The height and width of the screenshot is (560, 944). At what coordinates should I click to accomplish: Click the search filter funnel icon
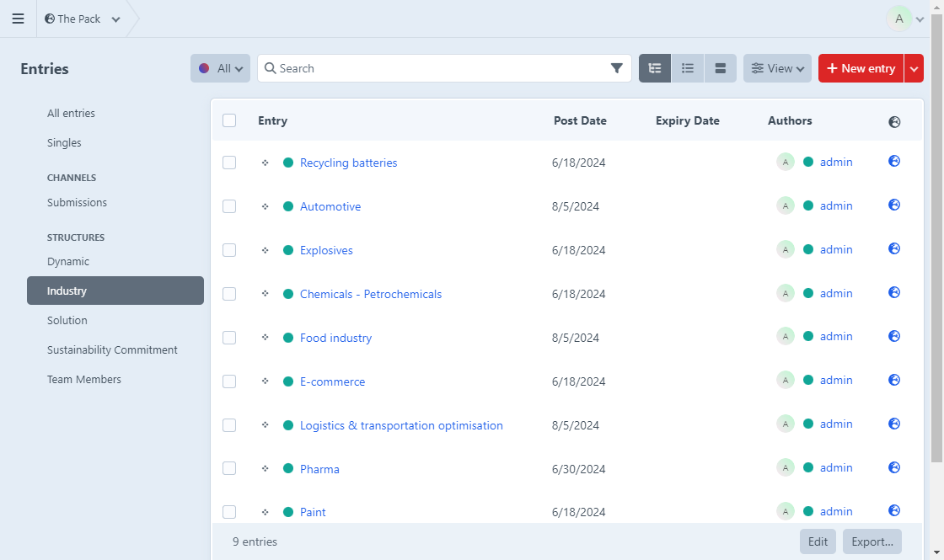point(616,68)
